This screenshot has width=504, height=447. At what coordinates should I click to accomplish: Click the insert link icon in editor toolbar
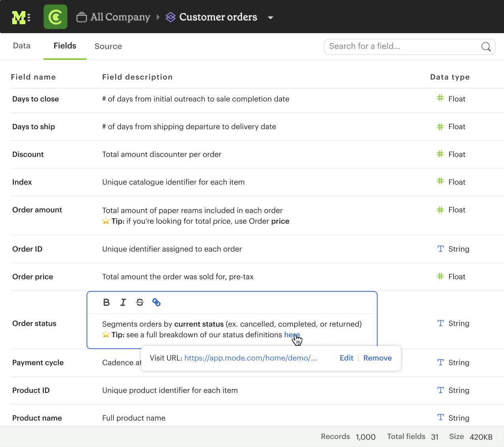point(156,302)
